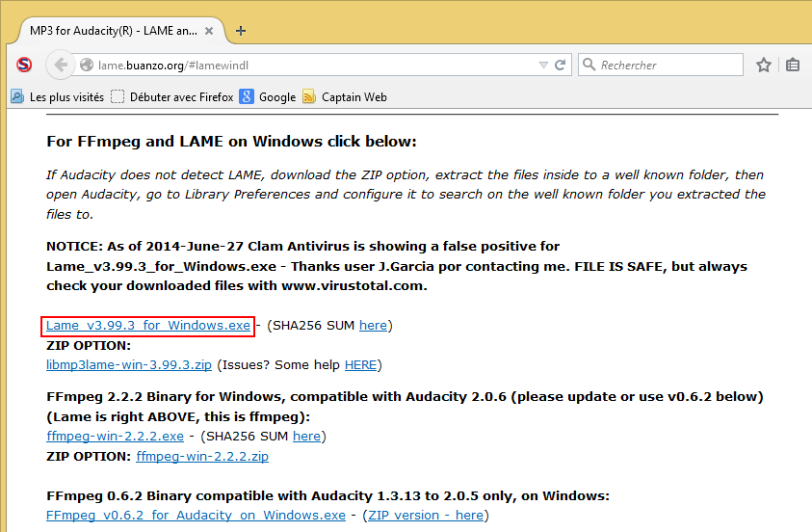Download Lame_v3.99.3_for_Windows.exe
Viewport: 812px width, 532px height.
[148, 326]
